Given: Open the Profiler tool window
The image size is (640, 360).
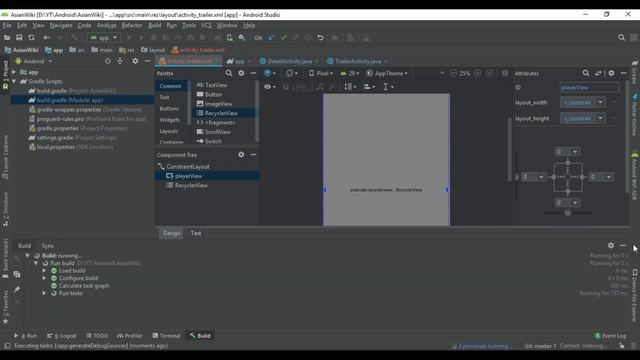Looking at the screenshot, I should tap(129, 336).
